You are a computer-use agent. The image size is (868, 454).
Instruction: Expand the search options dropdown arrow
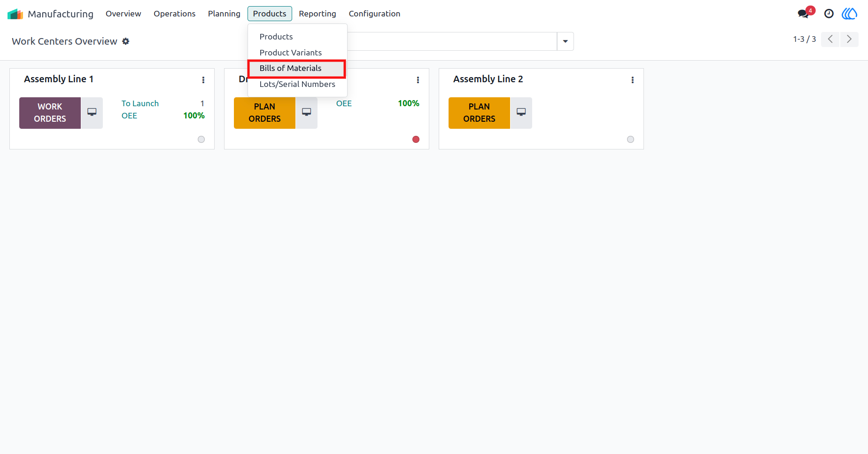[x=566, y=41]
